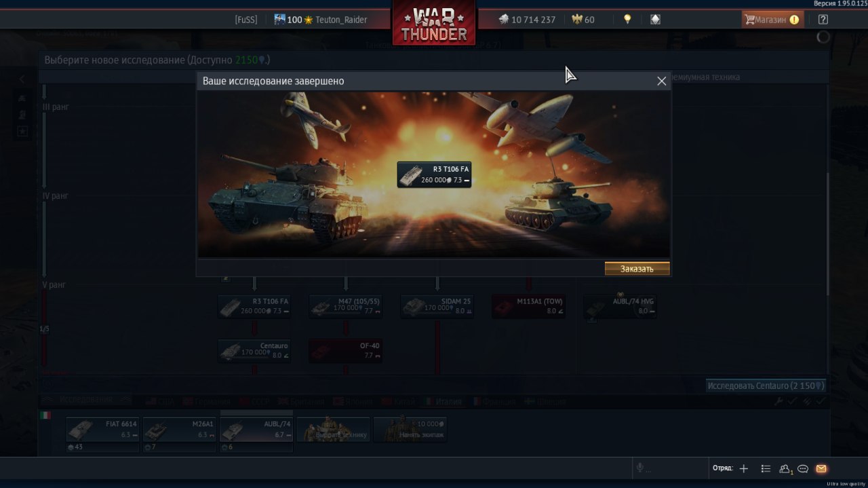Open the contacts icon in squad bar
This screenshot has width=868, height=488.
pos(785,468)
